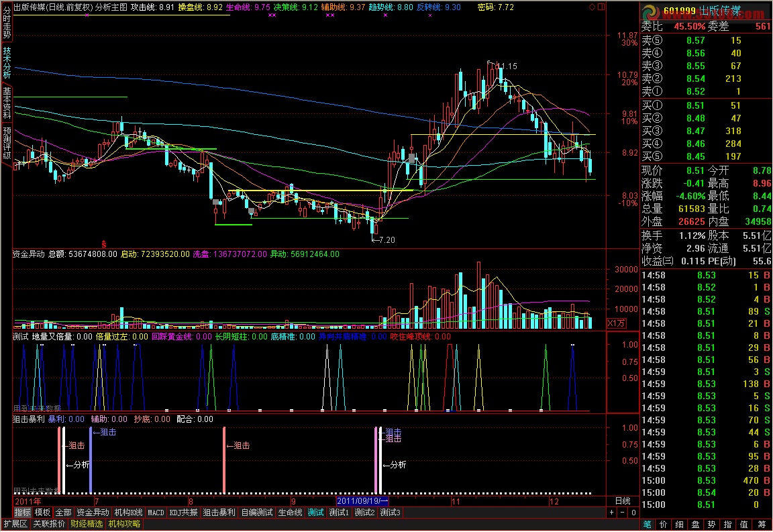Show the 笔 tick-by-tick trades view

pos(648,525)
